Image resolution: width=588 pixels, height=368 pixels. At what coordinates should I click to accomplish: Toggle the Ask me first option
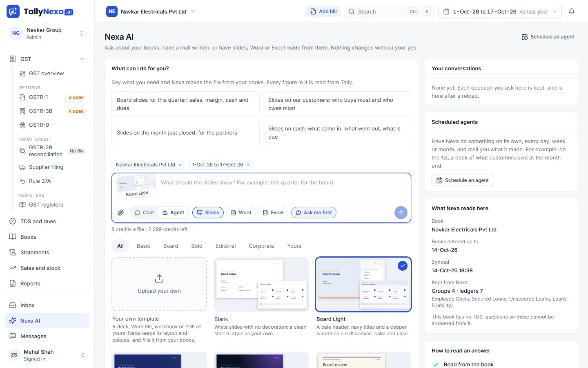[x=314, y=213]
